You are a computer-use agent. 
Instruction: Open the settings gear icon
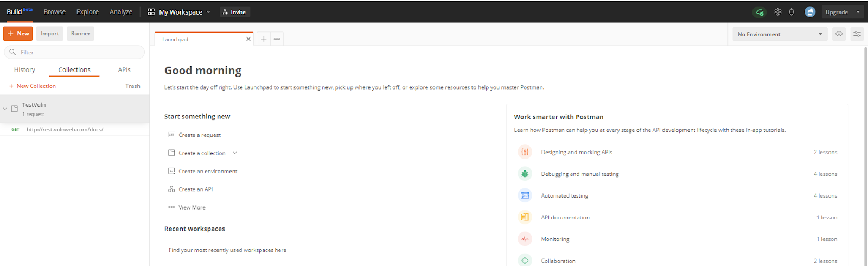pyautogui.click(x=778, y=12)
